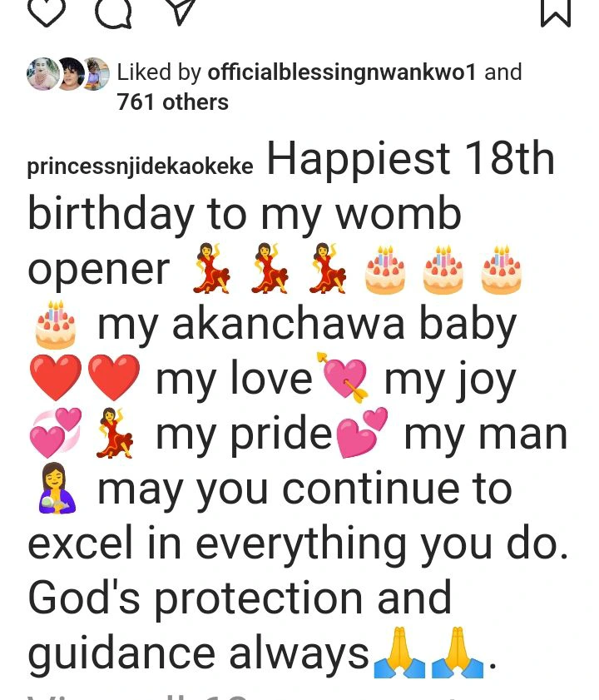
Task: Open first liker's profile avatar
Action: pyautogui.click(x=43, y=73)
